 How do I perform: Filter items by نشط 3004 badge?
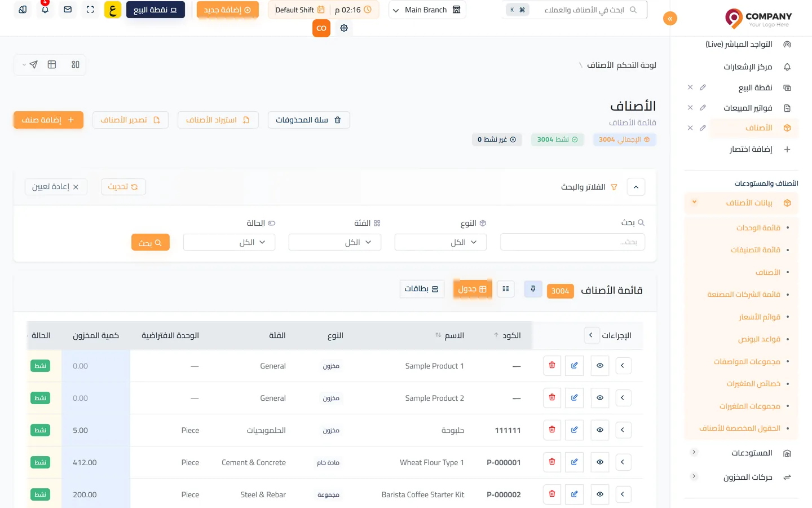click(x=557, y=139)
